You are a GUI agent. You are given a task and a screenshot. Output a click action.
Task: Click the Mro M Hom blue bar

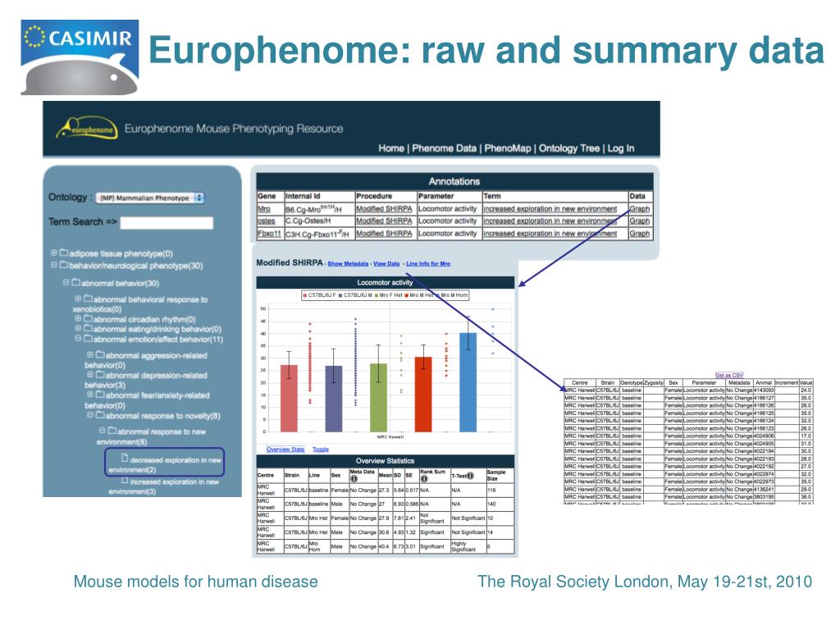pyautogui.click(x=468, y=382)
